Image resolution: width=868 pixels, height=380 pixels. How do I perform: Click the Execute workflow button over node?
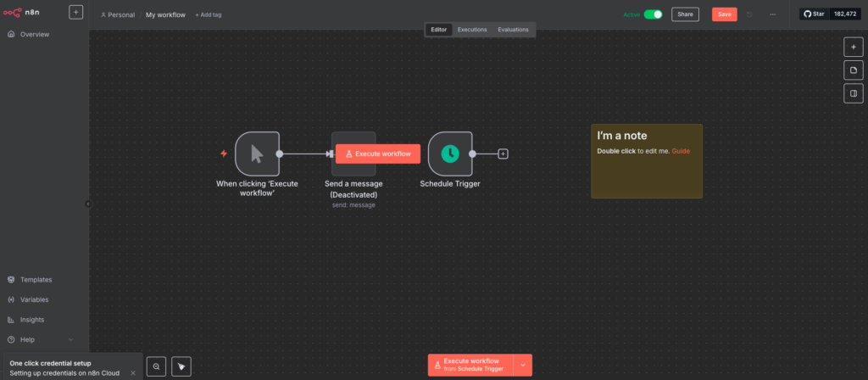377,154
